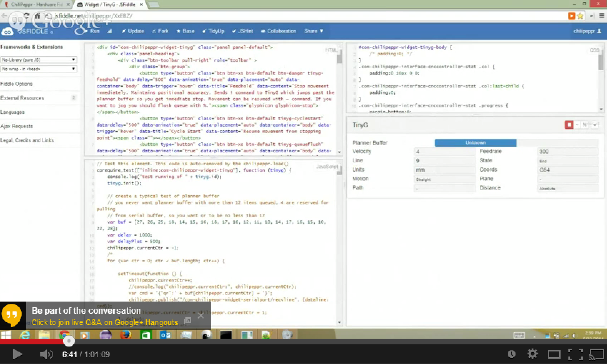
Task: Play the YouTube video
Action: [17, 354]
